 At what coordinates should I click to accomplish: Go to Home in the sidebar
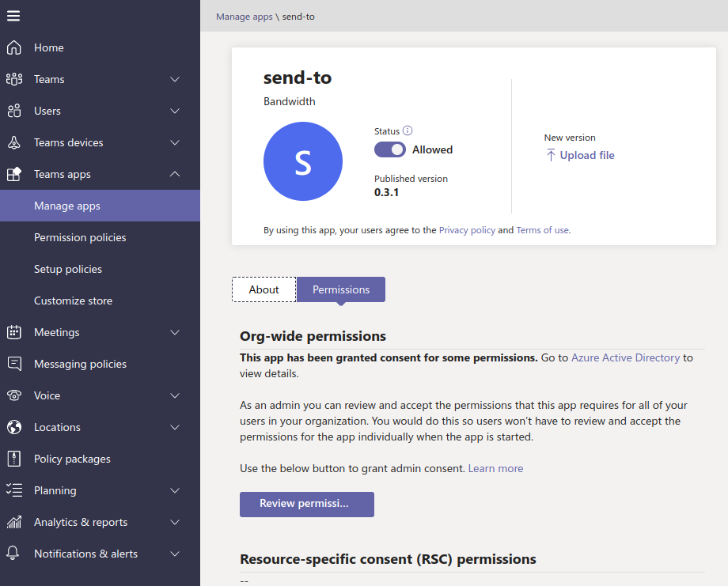[100, 47]
